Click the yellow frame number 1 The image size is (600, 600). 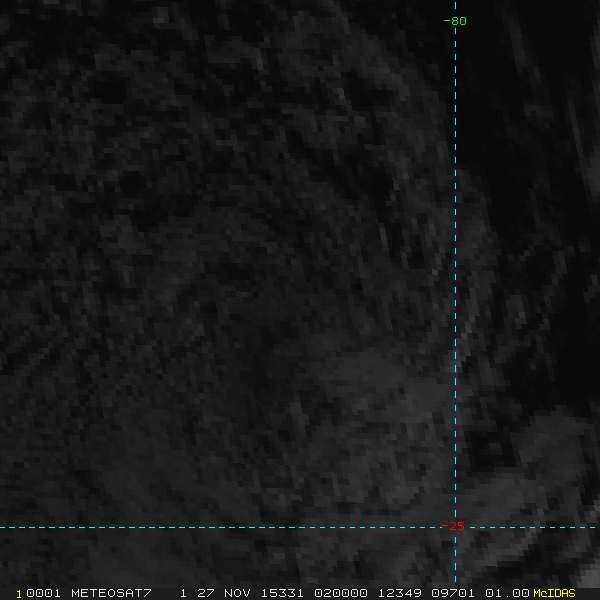click(x=19, y=594)
